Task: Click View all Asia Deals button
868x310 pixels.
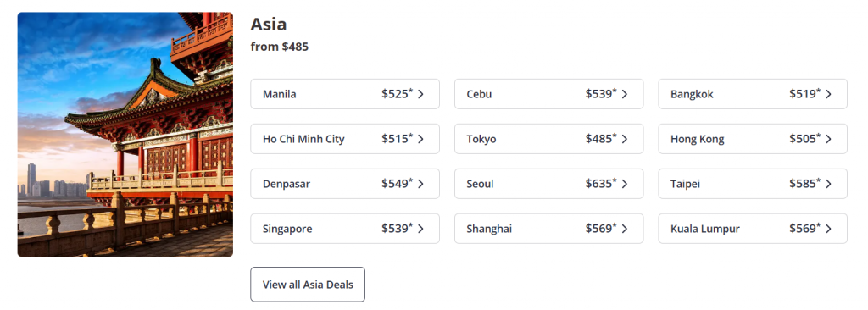Action: pyautogui.click(x=308, y=285)
